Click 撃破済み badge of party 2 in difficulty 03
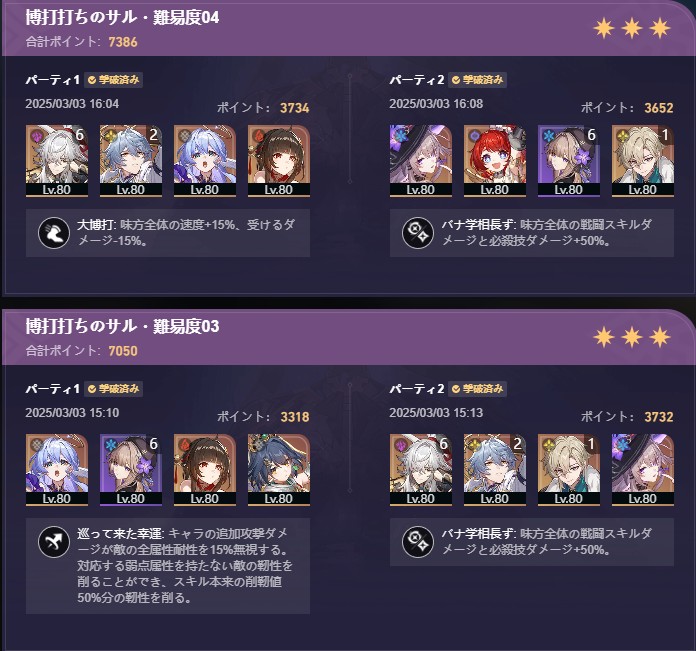 (478, 389)
